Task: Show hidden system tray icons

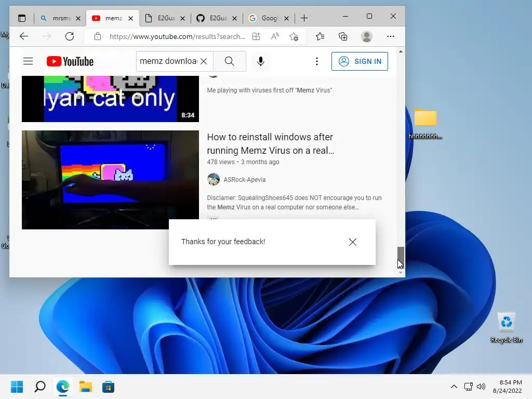Action: tap(454, 387)
